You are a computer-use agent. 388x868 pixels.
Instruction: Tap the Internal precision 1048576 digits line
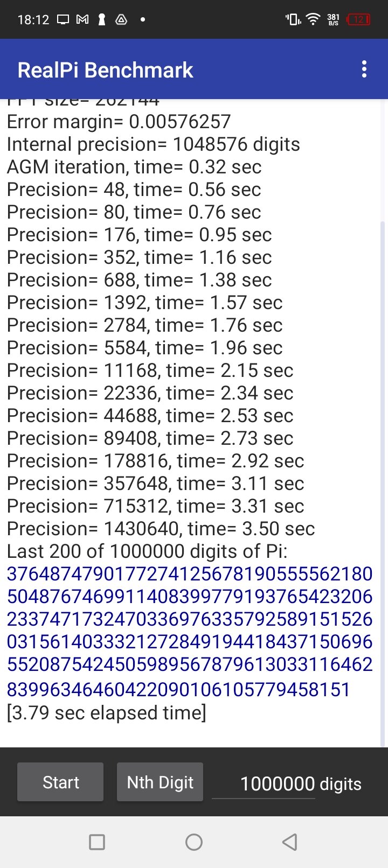tap(153, 144)
